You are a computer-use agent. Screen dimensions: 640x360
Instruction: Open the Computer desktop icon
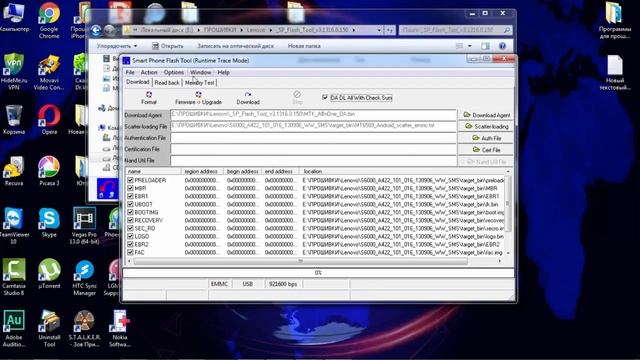pyautogui.click(x=13, y=17)
